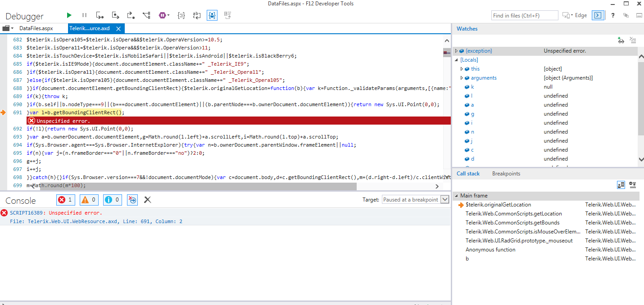Screen dimensions: 644x305
Task: Collapse the [Locals] group
Action: click(456, 60)
